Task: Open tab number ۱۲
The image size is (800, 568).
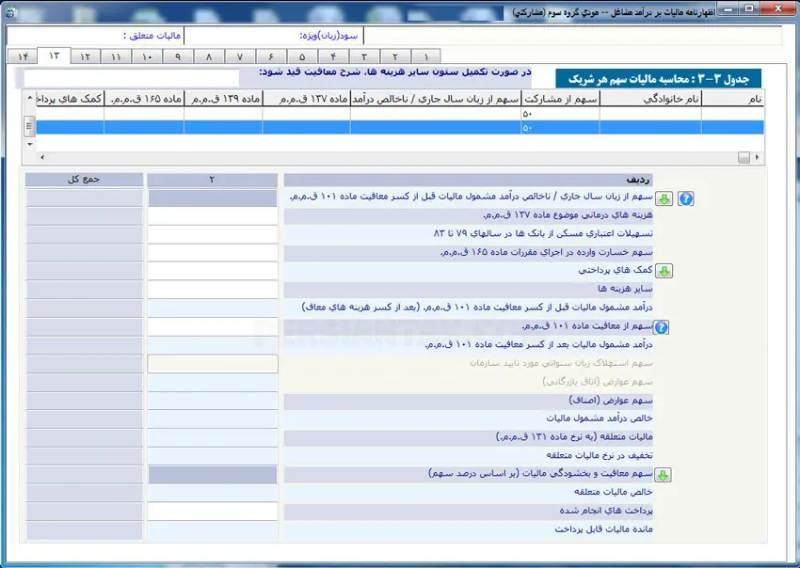Action: tap(85, 56)
